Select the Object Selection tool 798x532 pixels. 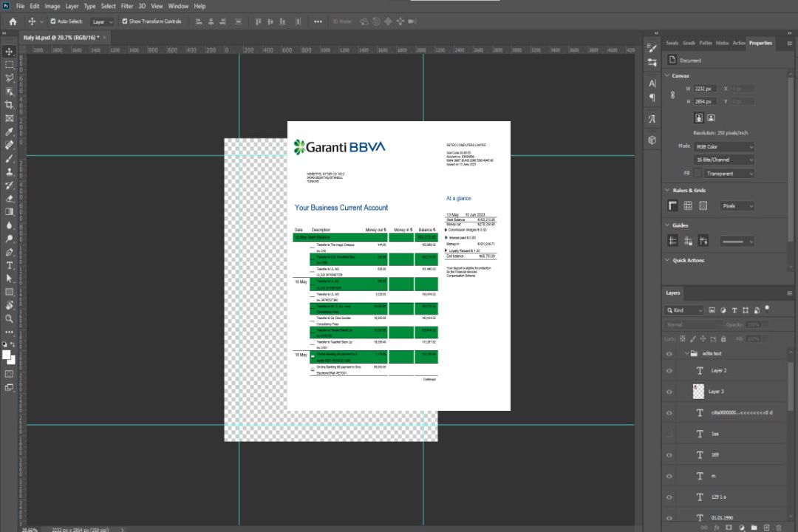pos(9,92)
